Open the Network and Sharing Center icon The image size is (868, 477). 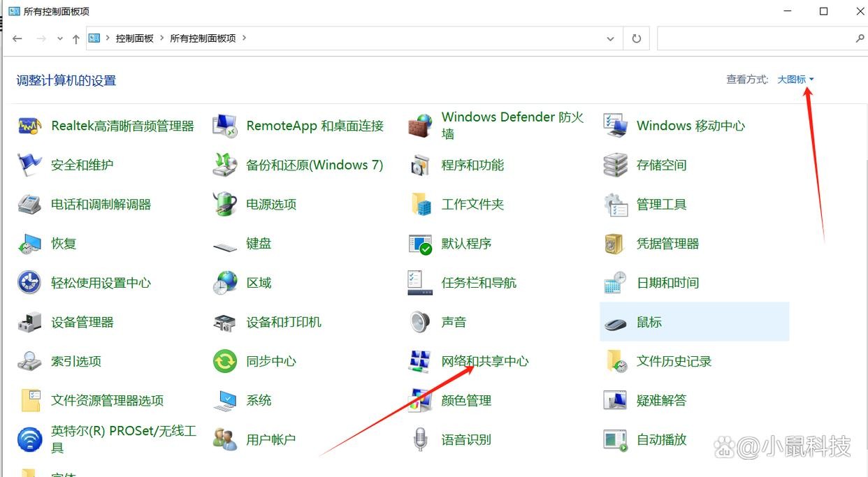pyautogui.click(x=420, y=362)
